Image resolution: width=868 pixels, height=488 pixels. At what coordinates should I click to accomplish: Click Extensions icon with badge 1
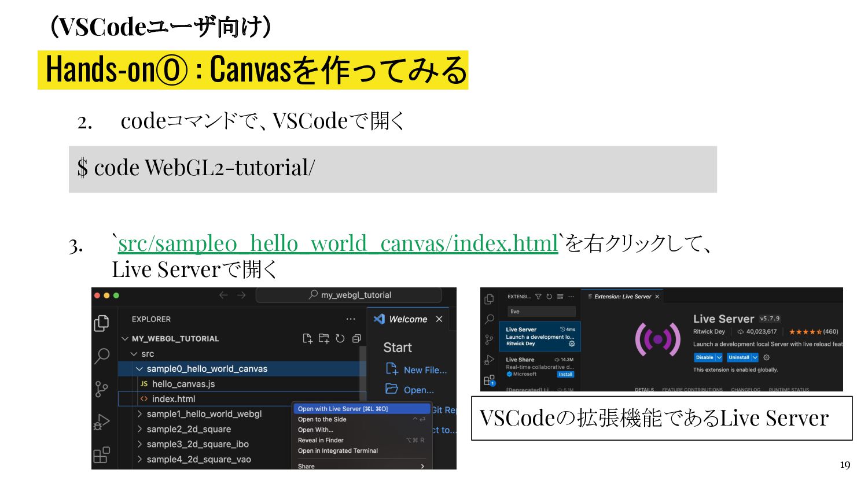point(490,380)
